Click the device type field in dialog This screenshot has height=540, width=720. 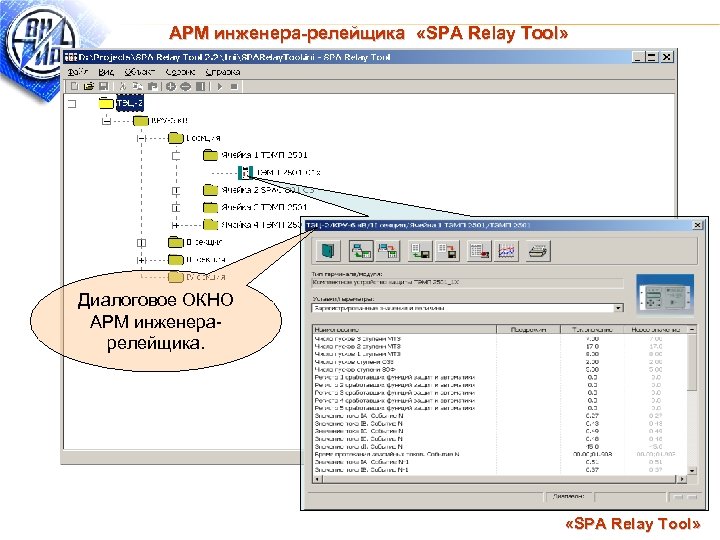point(467,282)
